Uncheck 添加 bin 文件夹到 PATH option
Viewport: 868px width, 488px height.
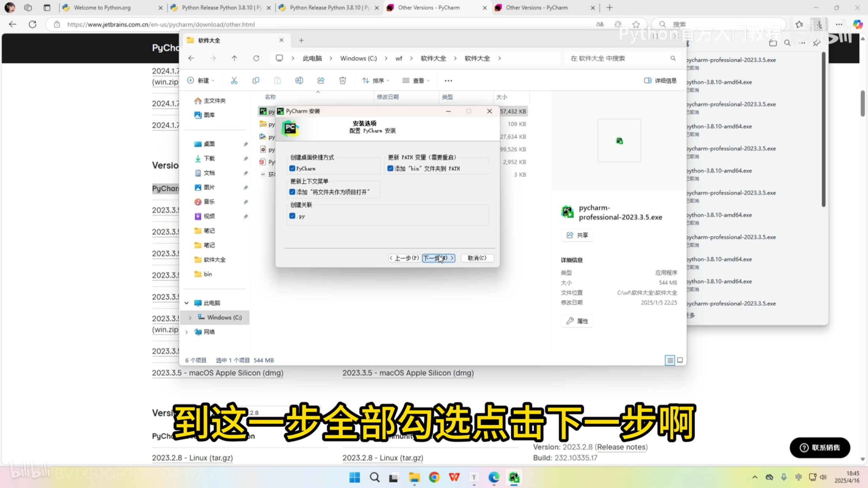tap(390, 168)
